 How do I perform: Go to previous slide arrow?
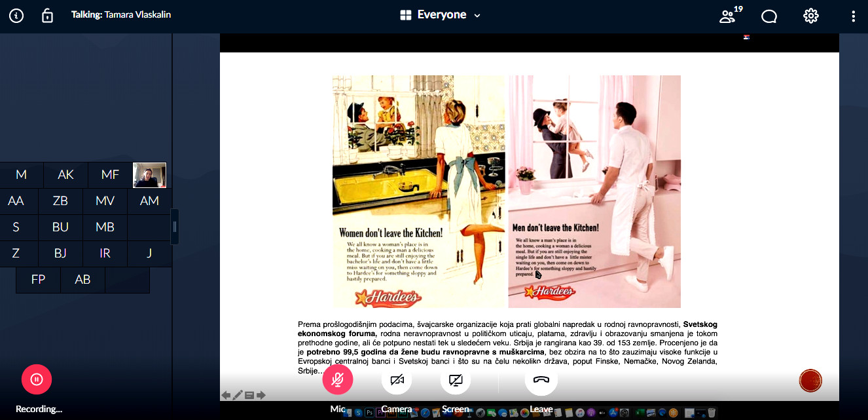(226, 395)
